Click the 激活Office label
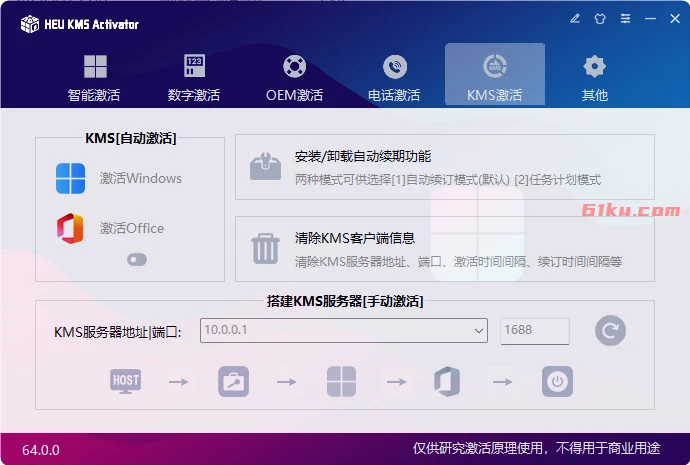Image resolution: width=690 pixels, height=465 pixels. point(132,228)
